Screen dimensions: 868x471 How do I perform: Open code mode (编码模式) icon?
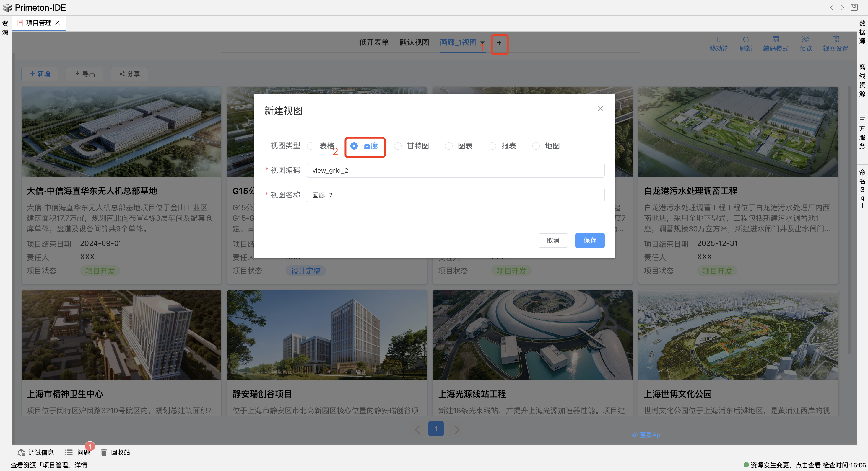(x=775, y=40)
